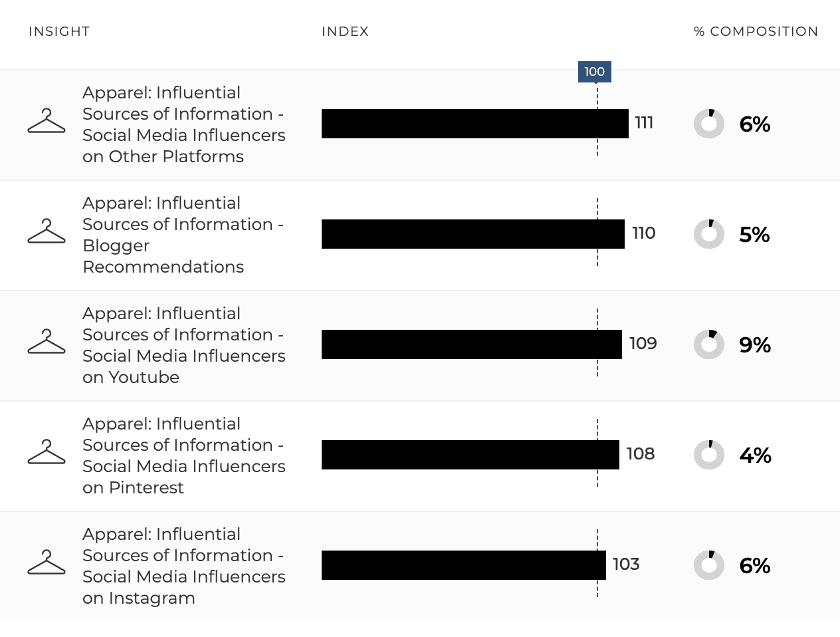Select hanger icon in Youtube influencers row
This screenshot has width=840, height=637.
[x=47, y=342]
